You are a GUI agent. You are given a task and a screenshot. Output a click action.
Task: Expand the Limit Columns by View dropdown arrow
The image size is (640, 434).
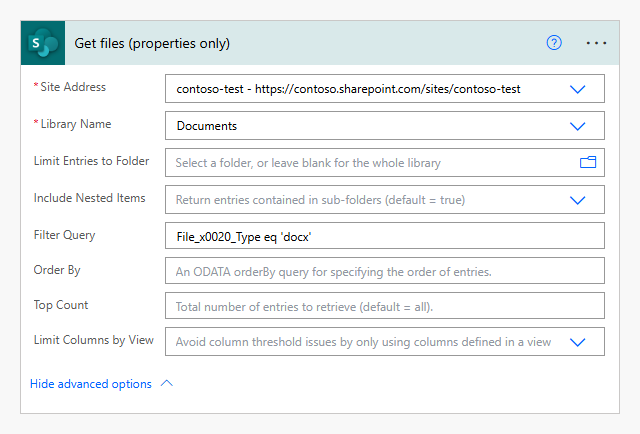578,342
